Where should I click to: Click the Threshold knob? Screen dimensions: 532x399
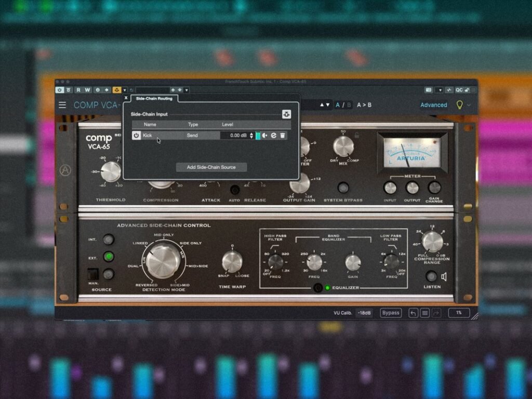pyautogui.click(x=111, y=171)
